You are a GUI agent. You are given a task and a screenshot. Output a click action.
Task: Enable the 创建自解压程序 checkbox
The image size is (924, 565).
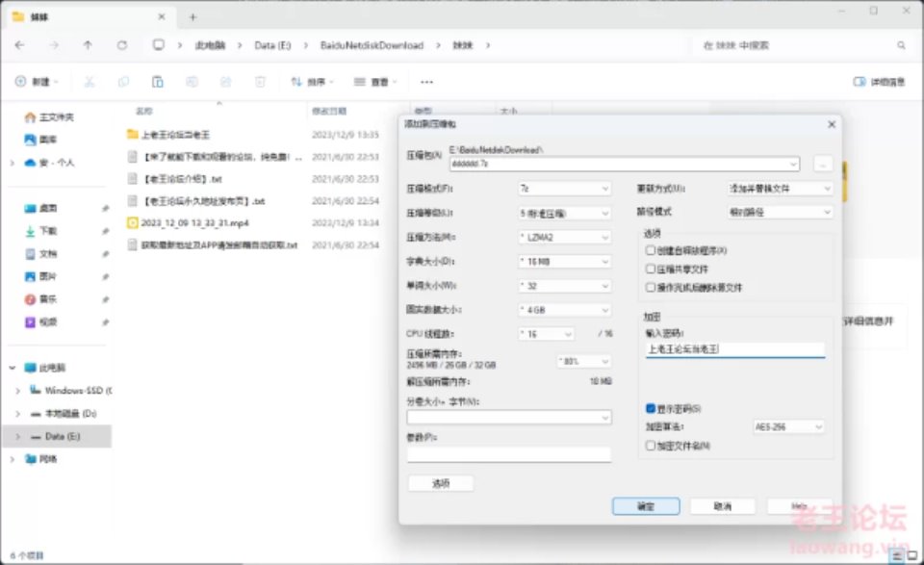point(649,251)
